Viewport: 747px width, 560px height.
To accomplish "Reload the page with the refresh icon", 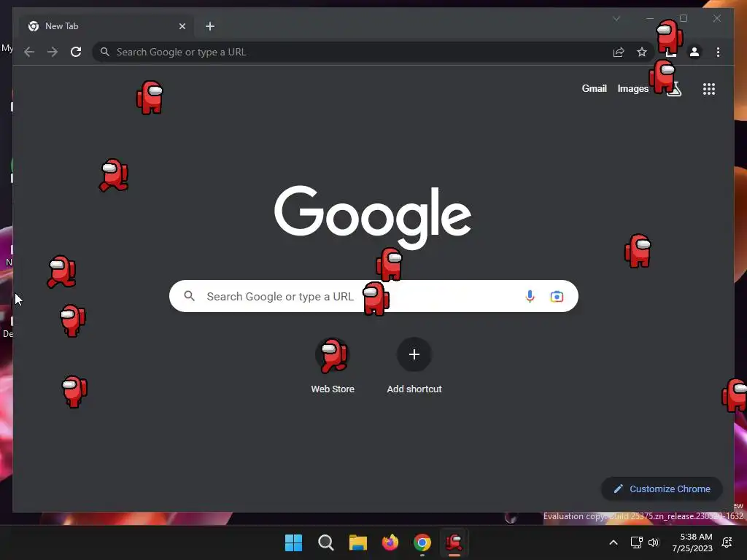I will click(x=76, y=52).
